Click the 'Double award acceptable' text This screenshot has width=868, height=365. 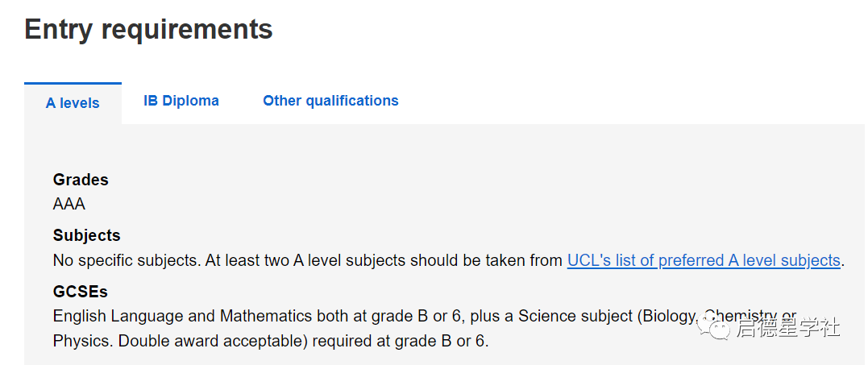point(213,341)
